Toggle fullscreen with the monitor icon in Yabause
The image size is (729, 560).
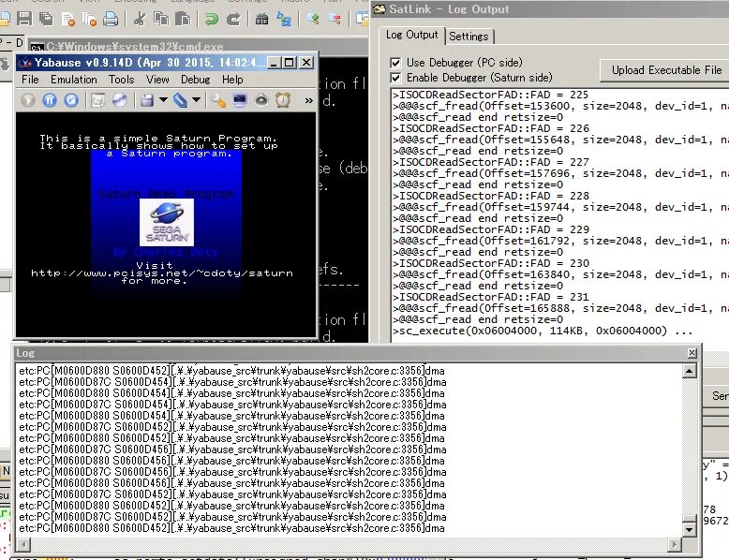pos(240,100)
